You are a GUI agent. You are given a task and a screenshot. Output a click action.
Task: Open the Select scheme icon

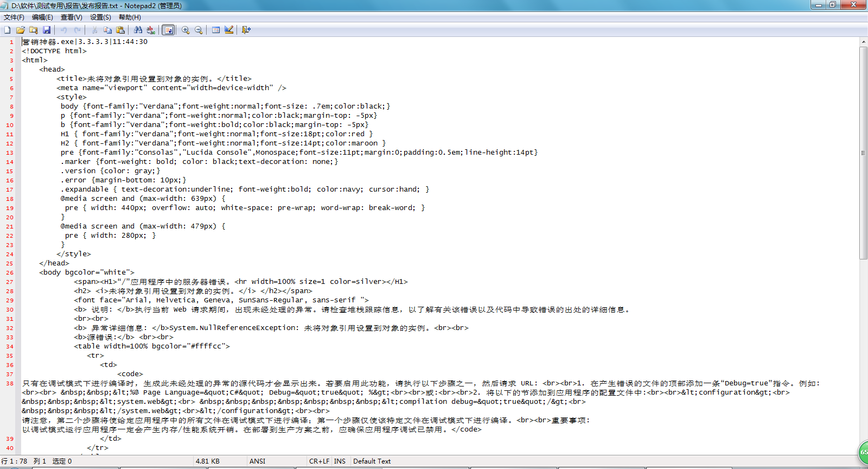[x=216, y=30]
